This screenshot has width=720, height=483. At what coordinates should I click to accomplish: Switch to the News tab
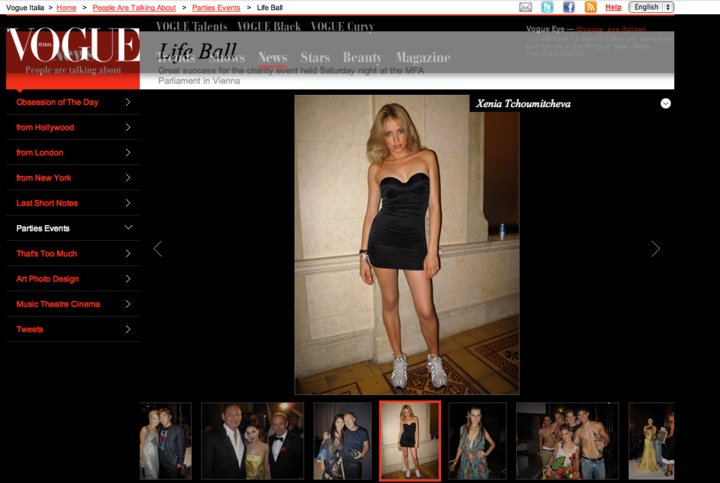coord(272,58)
